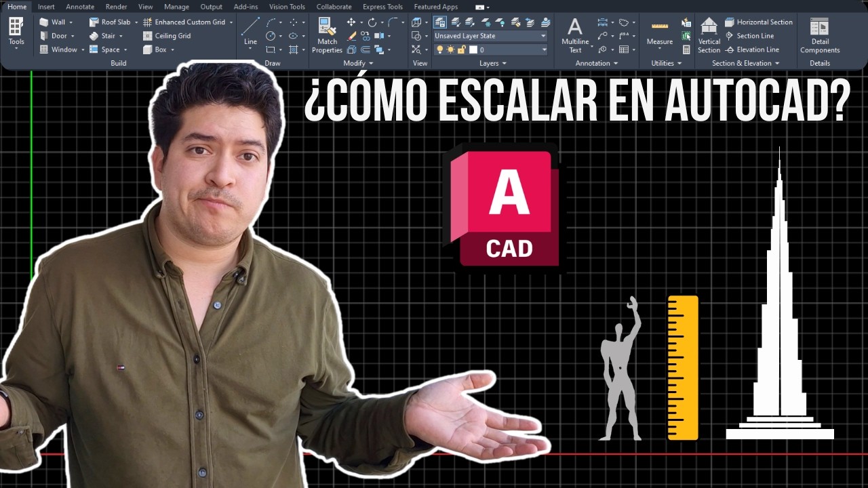Select the Hatch tool in Draw panel
The height and width of the screenshot is (488, 868).
[x=293, y=49]
